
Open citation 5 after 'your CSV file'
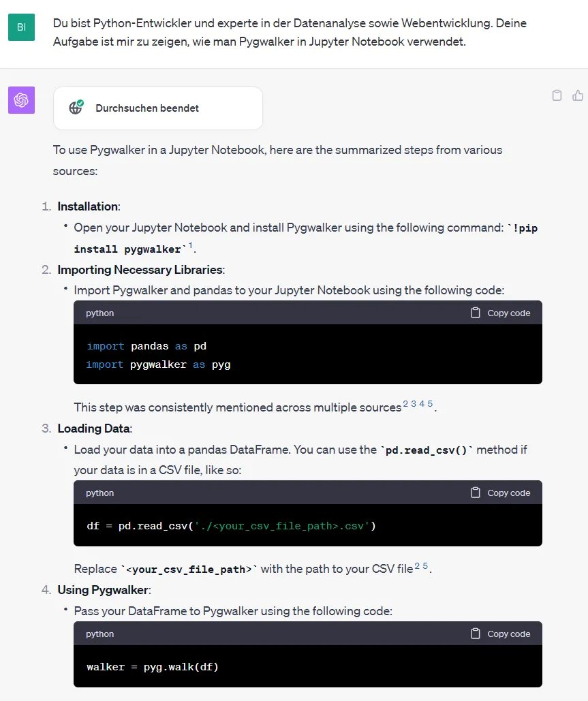click(425, 565)
